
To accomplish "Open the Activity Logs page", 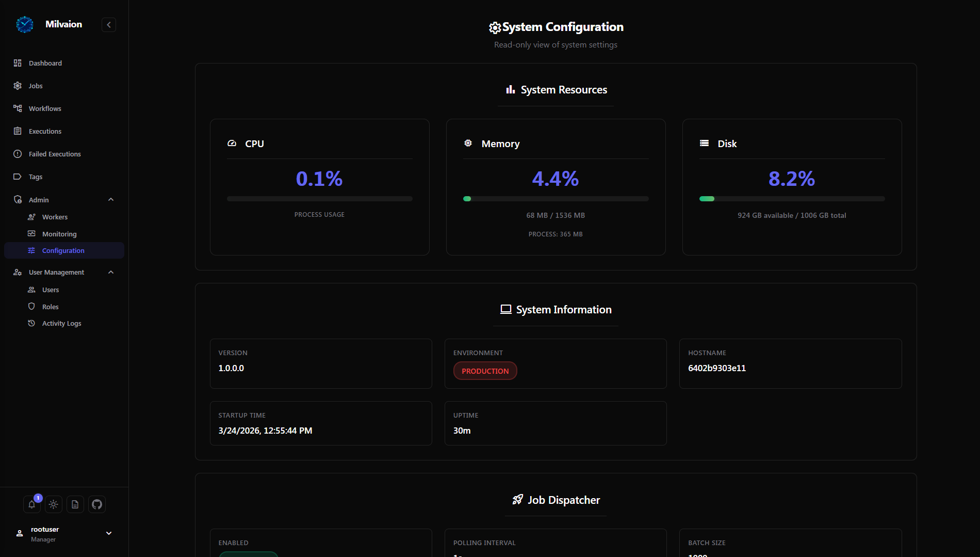I will click(x=61, y=323).
